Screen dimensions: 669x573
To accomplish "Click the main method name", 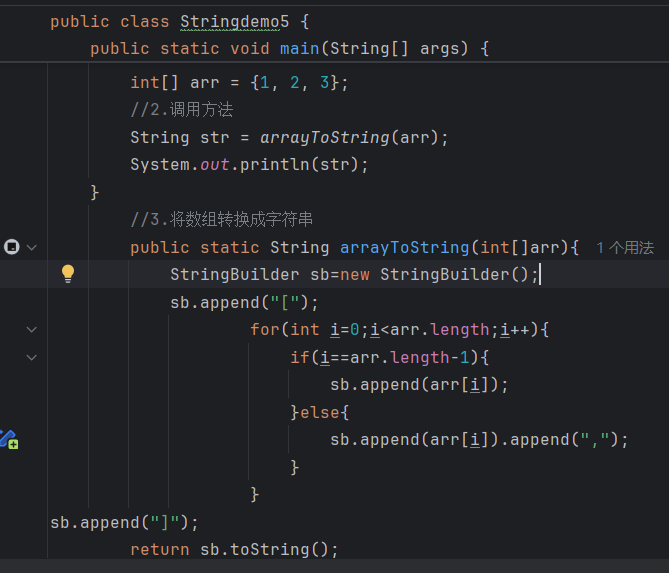I will pos(300,49).
